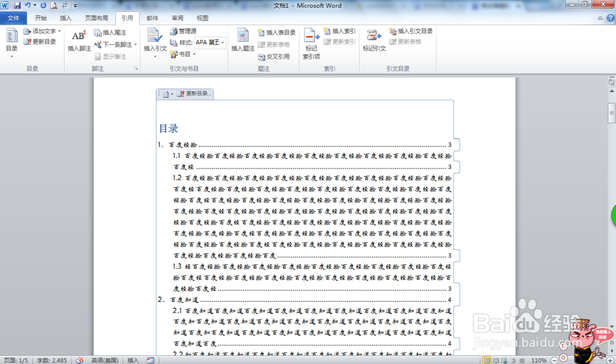Open the 目录 (Table of Contents) gallery
This screenshot has height=364, width=616.
[12, 42]
